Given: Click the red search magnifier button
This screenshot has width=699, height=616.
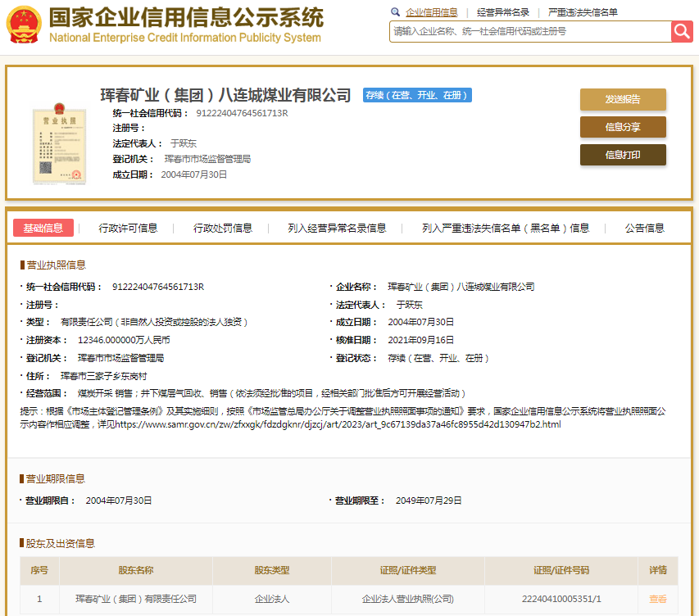Looking at the screenshot, I should pos(682,31).
